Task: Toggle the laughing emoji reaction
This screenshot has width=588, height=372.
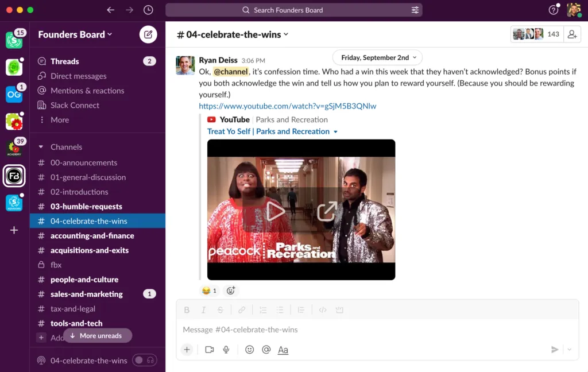Action: (209, 290)
